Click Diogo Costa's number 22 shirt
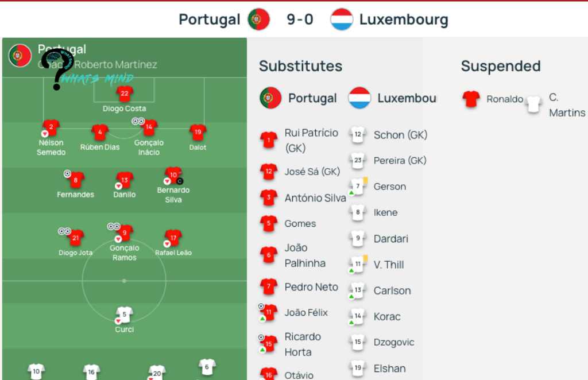Image resolution: width=588 pixels, height=380 pixels. [125, 94]
